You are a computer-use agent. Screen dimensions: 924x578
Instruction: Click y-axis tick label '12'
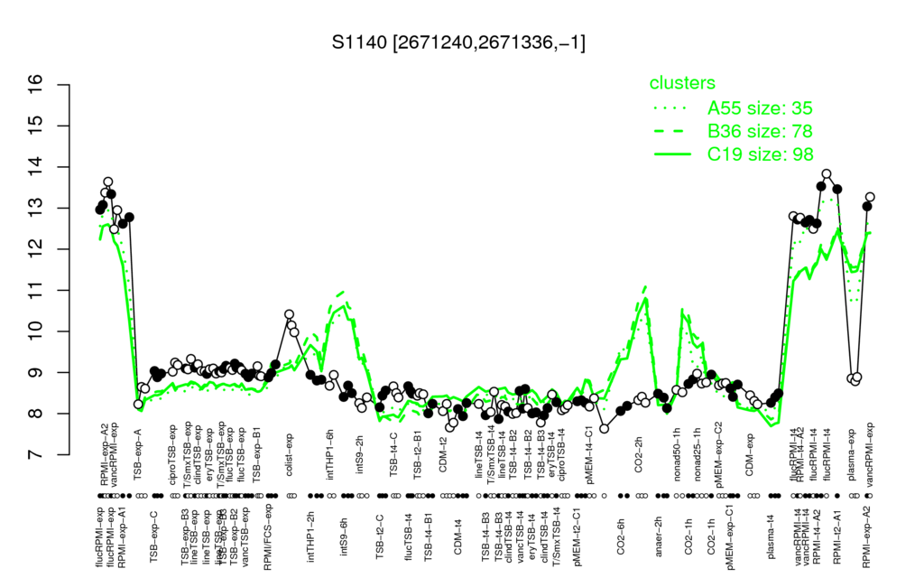pyautogui.click(x=35, y=249)
